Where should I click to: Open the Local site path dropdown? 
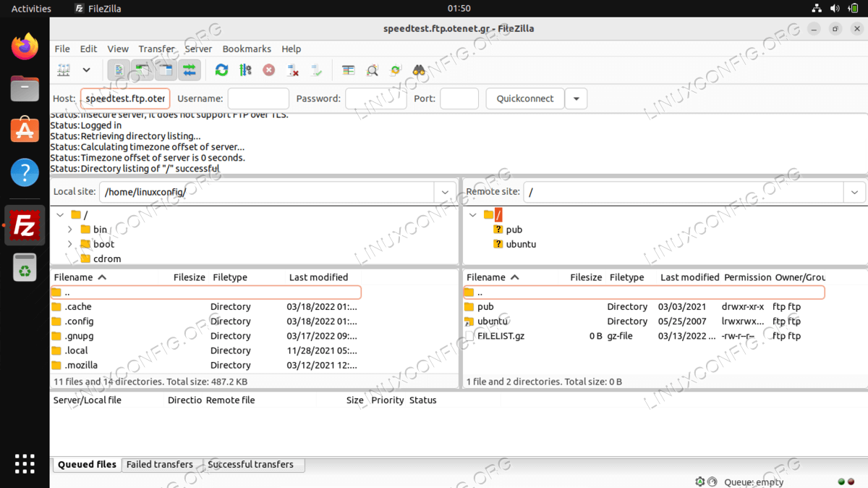[444, 192]
